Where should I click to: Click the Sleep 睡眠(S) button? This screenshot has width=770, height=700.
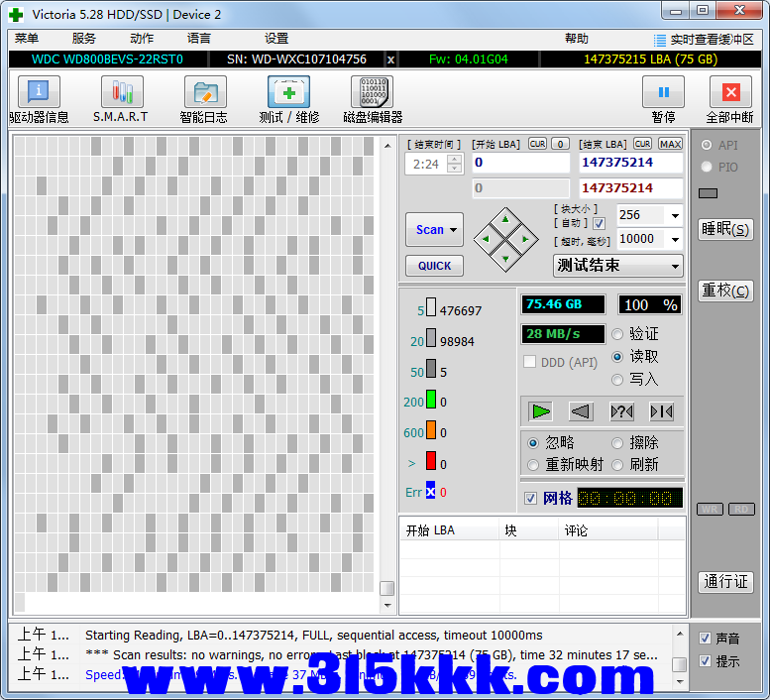(x=725, y=229)
